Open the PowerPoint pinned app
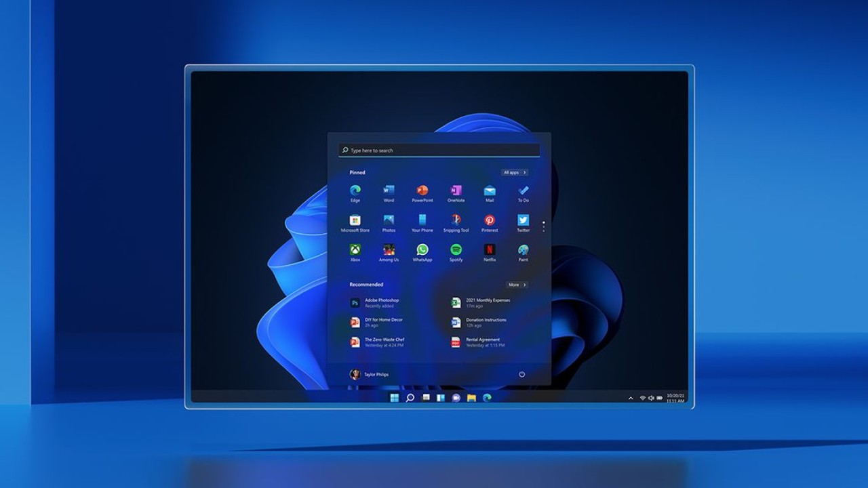The image size is (868, 488). coord(422,191)
